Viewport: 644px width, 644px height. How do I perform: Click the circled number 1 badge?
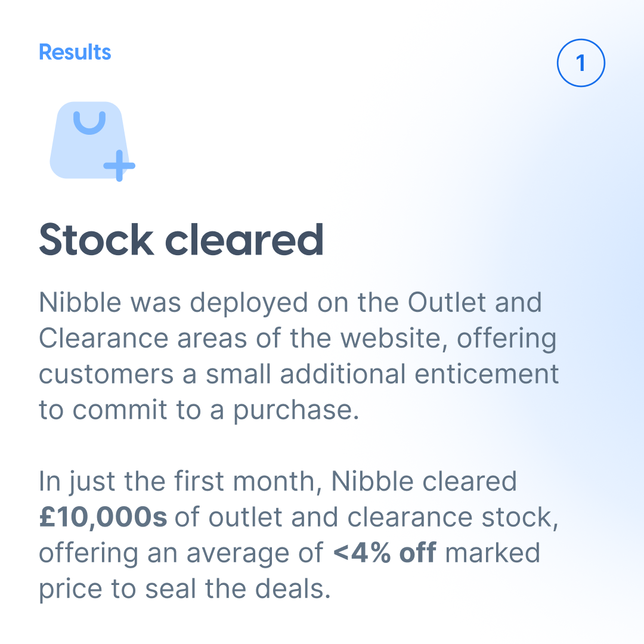[581, 63]
